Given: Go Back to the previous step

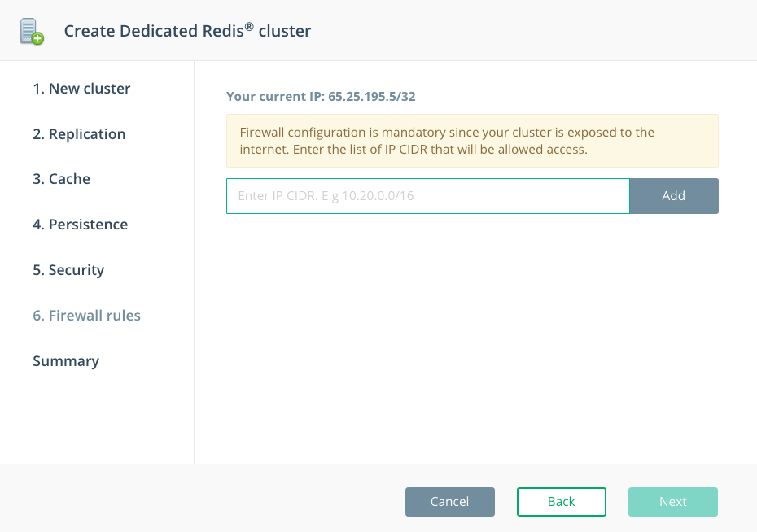Looking at the screenshot, I should [562, 502].
